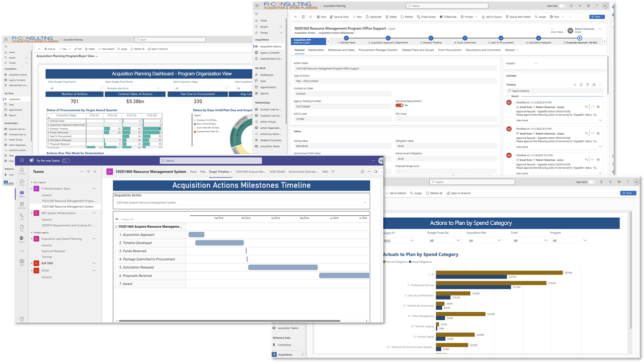Open the Select Budget Fiscal Period dropdown

click(133, 88)
